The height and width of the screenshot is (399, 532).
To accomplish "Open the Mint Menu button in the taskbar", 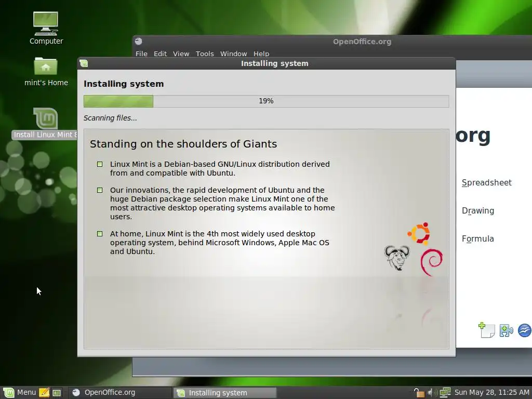I will coord(19,393).
